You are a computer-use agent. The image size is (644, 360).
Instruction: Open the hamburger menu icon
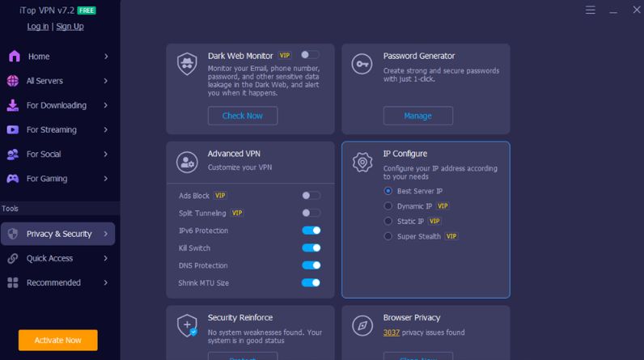(590, 10)
